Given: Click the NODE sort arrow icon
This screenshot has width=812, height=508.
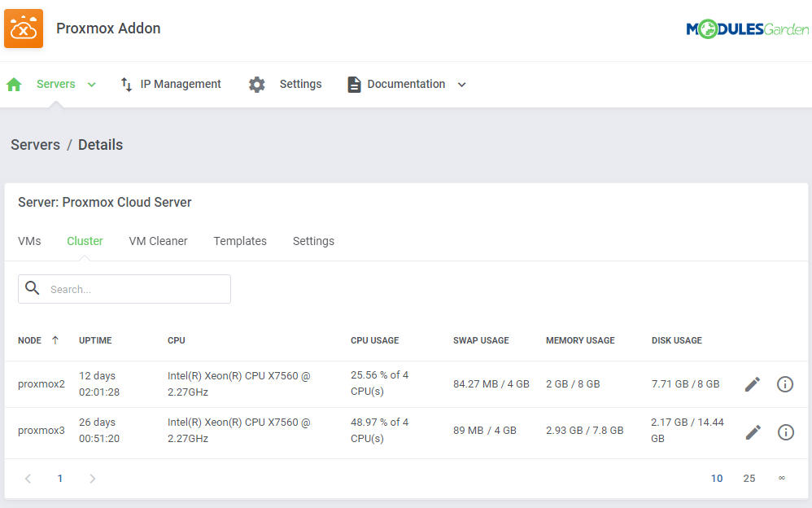Looking at the screenshot, I should tap(55, 340).
